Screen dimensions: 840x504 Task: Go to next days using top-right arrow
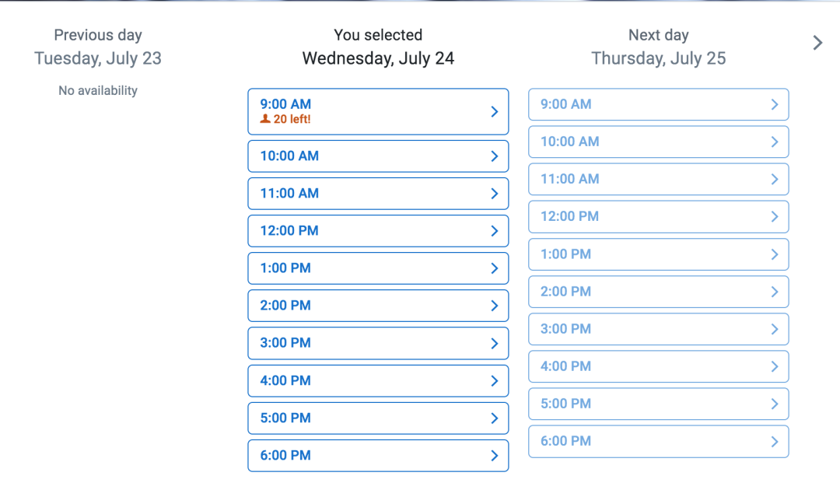(817, 43)
